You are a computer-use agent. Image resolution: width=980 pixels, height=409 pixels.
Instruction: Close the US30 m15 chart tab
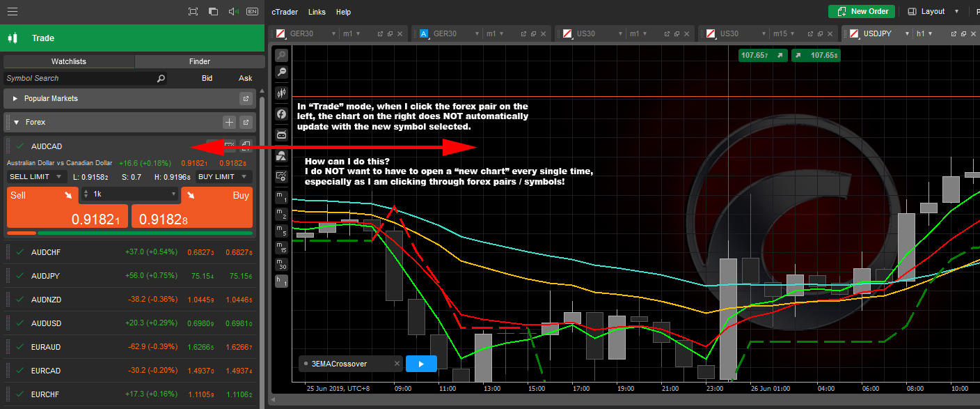pos(831,33)
